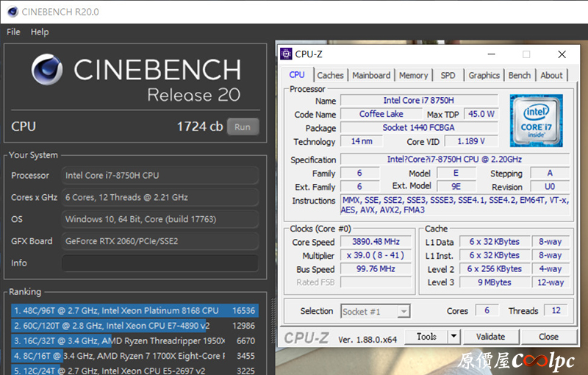Select ranking entry AMD Ryzen 7 1700X
The image size is (588, 375).
point(135,356)
